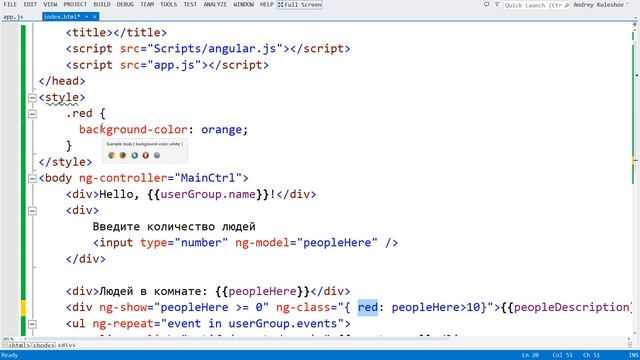Click the <div> breadcrumb in navigation bar
The width and height of the screenshot is (640, 360).
67,345
